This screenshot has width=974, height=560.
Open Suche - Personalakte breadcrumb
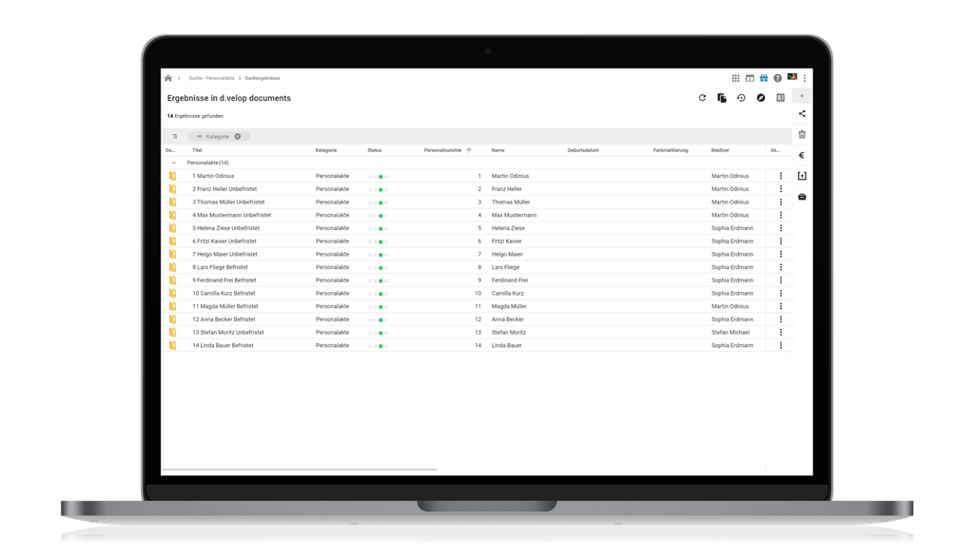tap(211, 78)
